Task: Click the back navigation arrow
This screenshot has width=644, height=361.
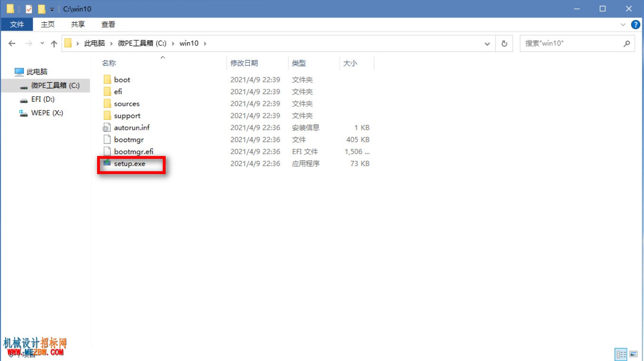Action: pyautogui.click(x=12, y=43)
